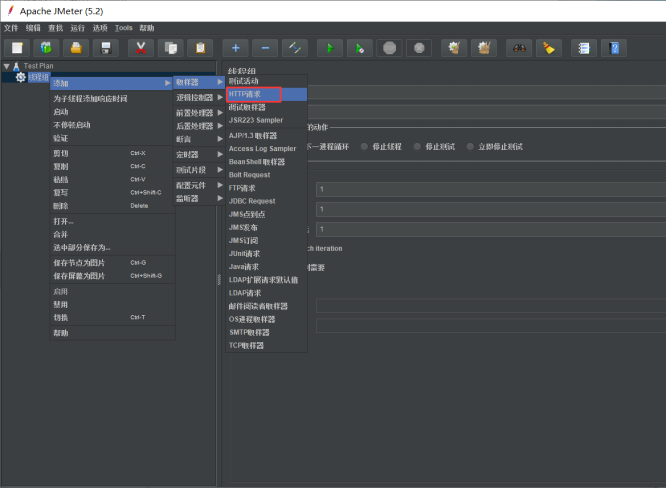Click the Cut scissors toolbar icon

[x=143, y=48]
